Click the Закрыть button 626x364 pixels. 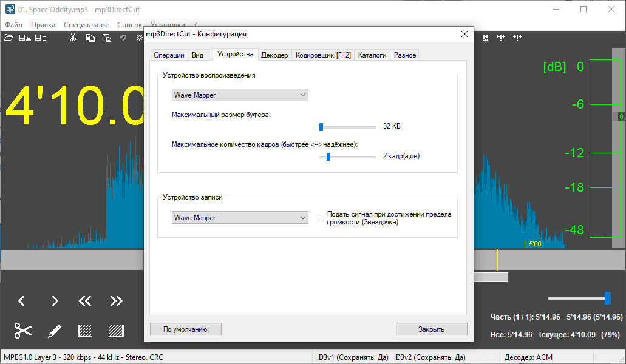431,329
